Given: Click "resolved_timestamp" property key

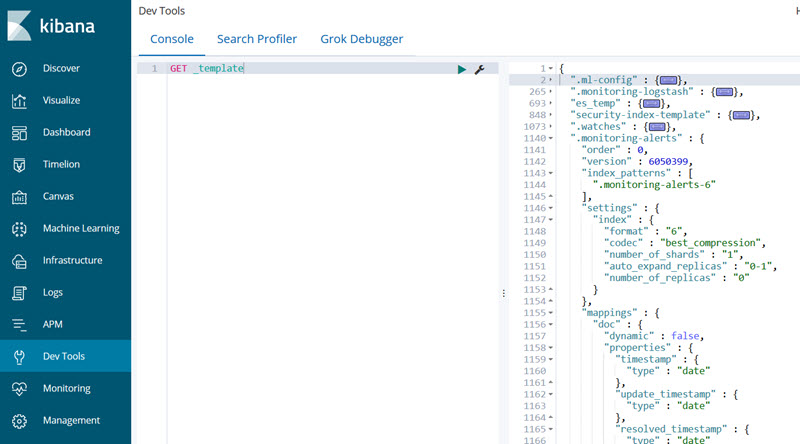Looking at the screenshot, I should point(671,429).
